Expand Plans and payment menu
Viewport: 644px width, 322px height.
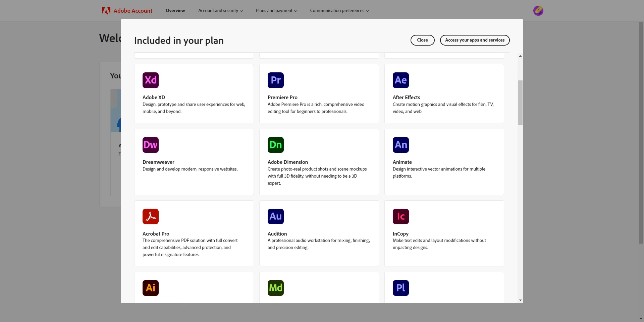click(276, 11)
